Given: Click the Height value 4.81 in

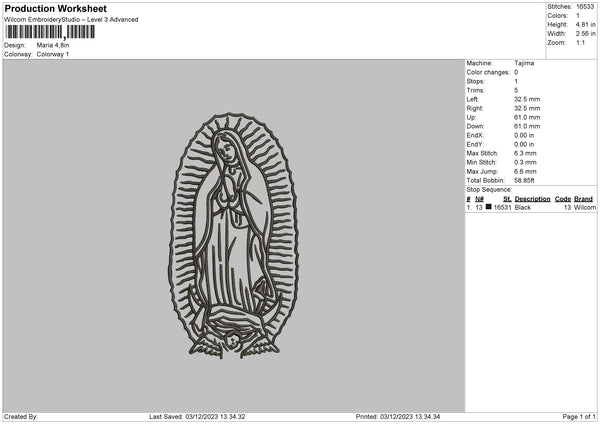Looking at the screenshot, I should click(x=585, y=24).
